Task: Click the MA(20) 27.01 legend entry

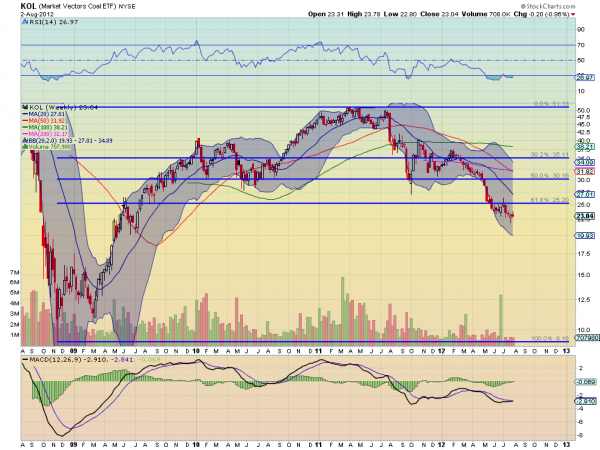Action: pos(44,114)
